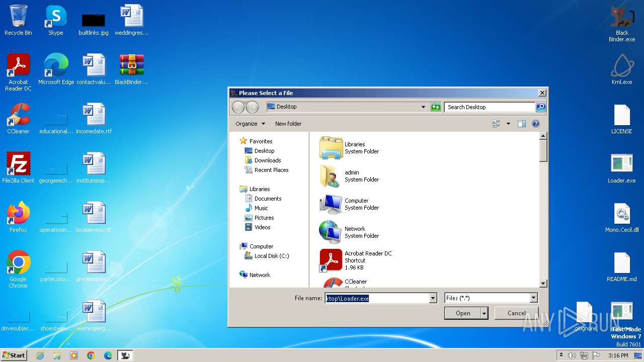Open the view options dropdown arrow

[508, 124]
